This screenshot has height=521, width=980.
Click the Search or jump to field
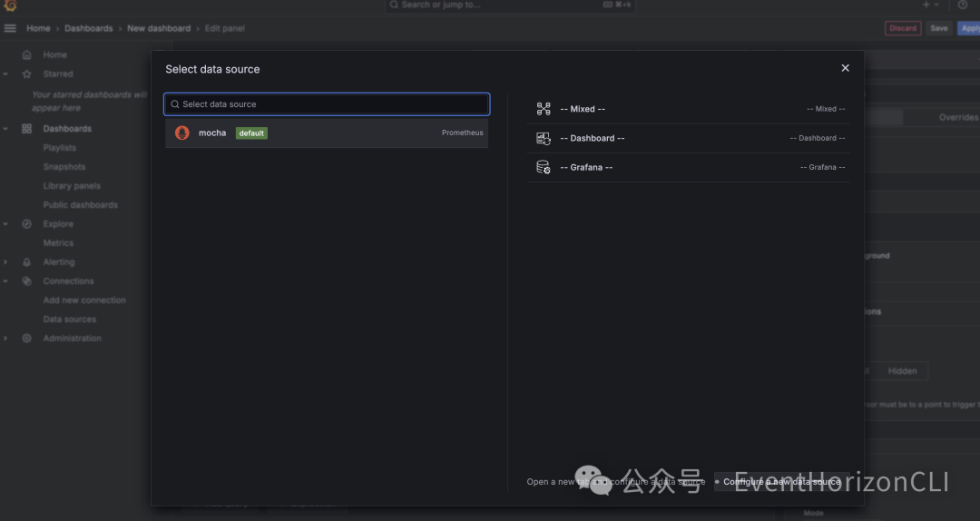tap(509, 5)
